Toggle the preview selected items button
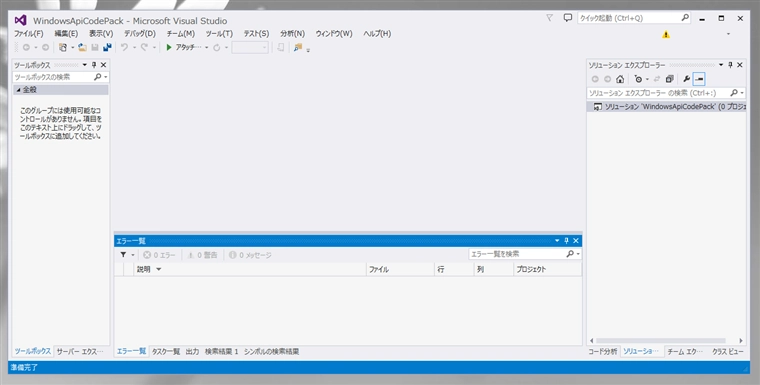760x385 pixels. click(x=699, y=79)
